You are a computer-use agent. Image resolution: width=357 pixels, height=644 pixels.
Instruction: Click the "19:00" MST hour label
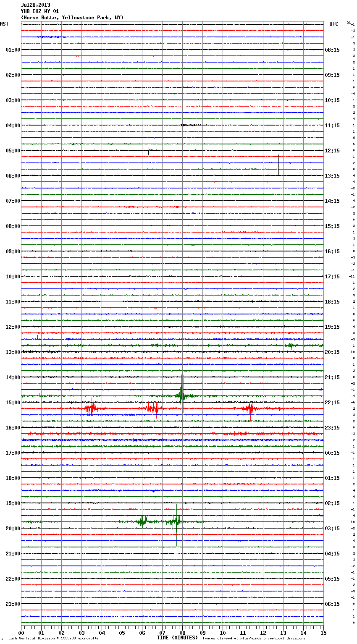[x=13, y=503]
